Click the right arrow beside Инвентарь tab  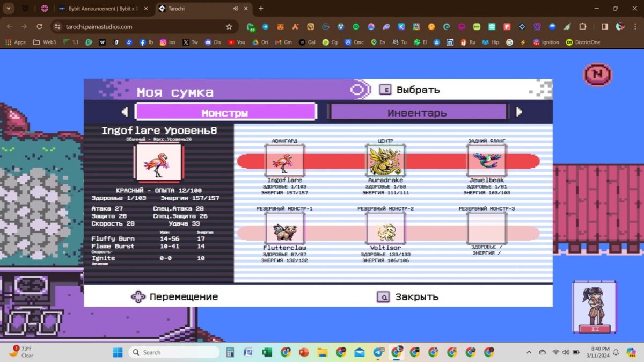tap(519, 112)
